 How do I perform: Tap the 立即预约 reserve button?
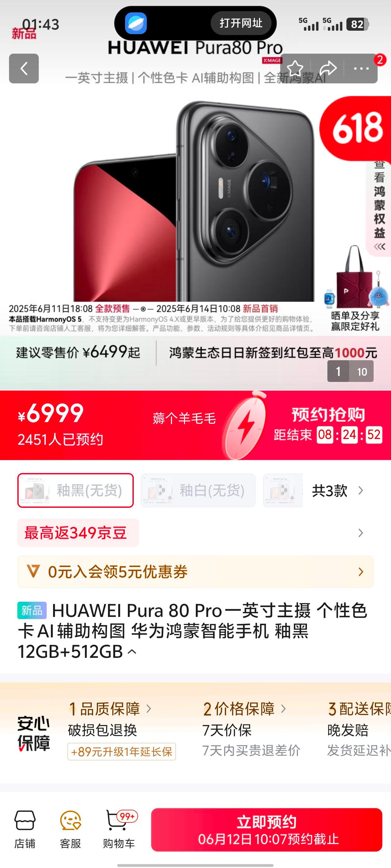[267, 830]
